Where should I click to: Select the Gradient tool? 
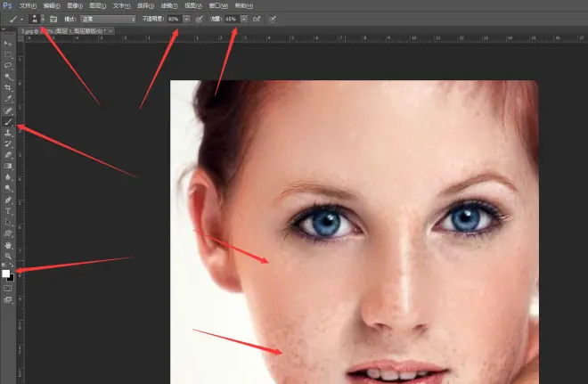[8, 166]
